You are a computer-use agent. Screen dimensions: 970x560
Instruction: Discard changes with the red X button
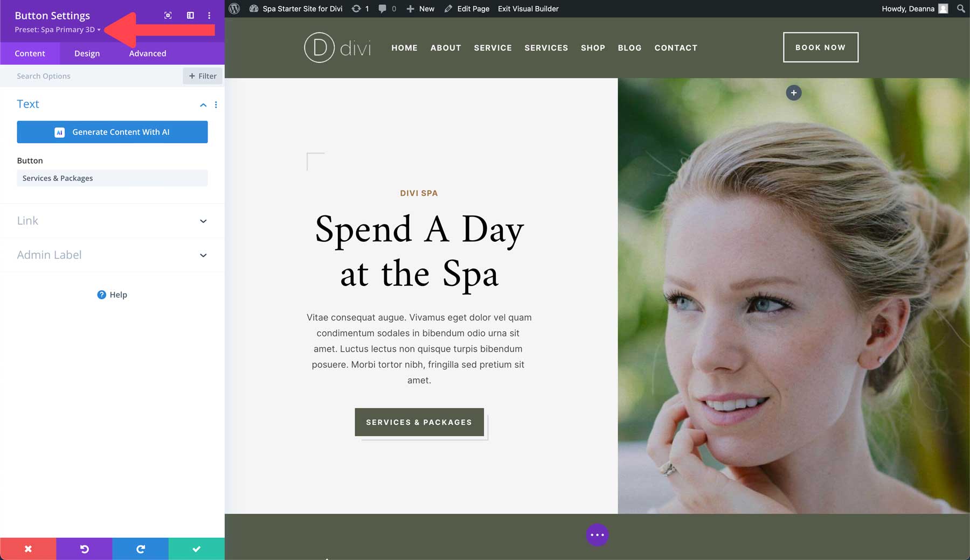tap(28, 549)
